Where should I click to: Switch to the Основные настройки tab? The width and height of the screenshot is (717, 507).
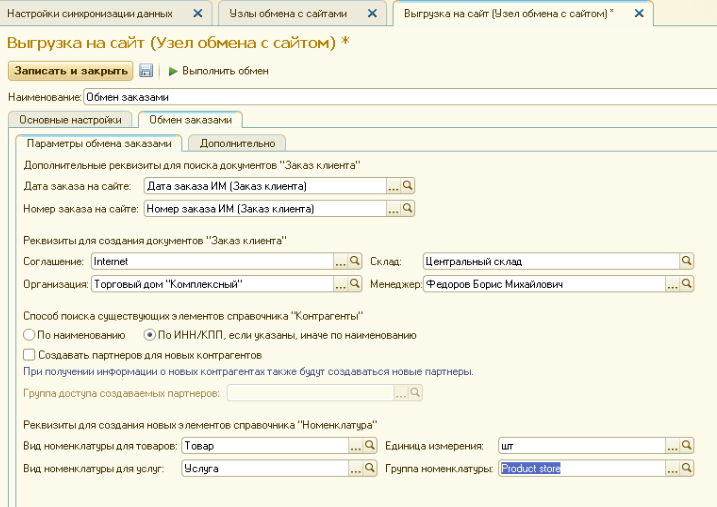coord(69,120)
